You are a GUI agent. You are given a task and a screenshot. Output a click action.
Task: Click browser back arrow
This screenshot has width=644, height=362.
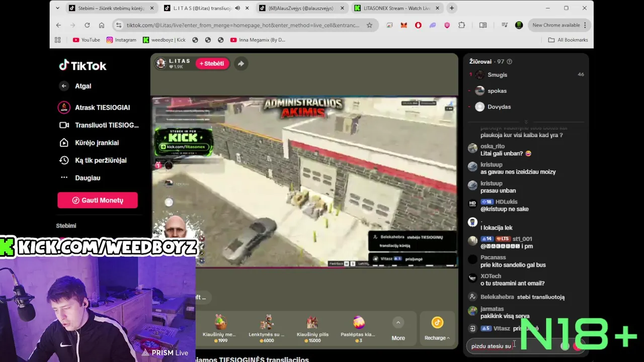click(58, 25)
